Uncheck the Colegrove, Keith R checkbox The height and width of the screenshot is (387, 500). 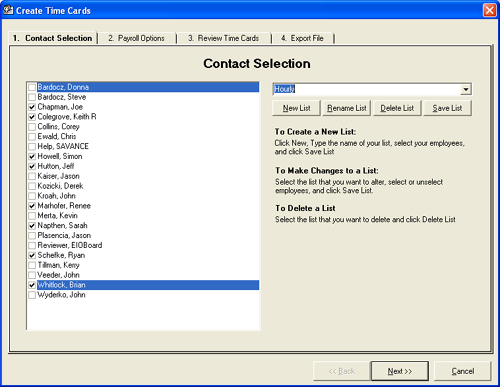(x=32, y=117)
